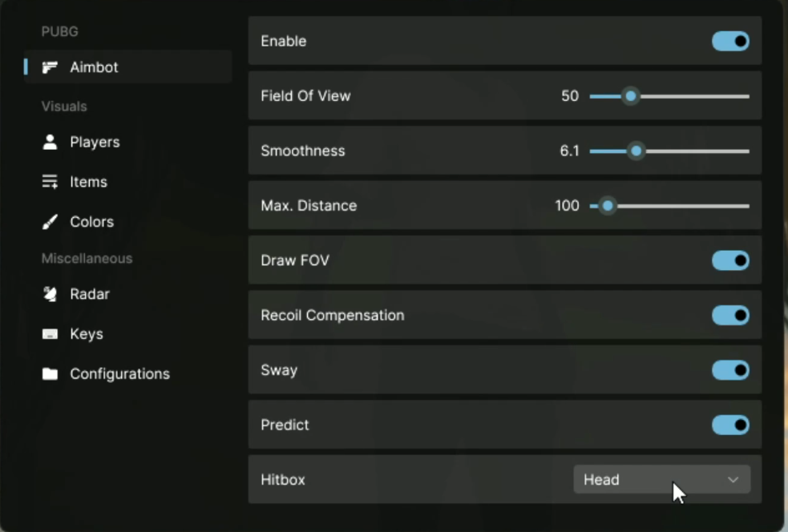Image resolution: width=788 pixels, height=532 pixels.
Task: Click the Aimbot gun icon in sidebar
Action: pos(50,67)
